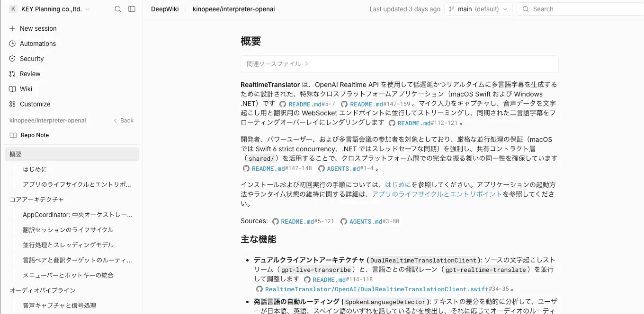Viewport: 644px width, 314px height.
Task: Click the GitHub icon beside README.md #114-118
Action: point(307,279)
